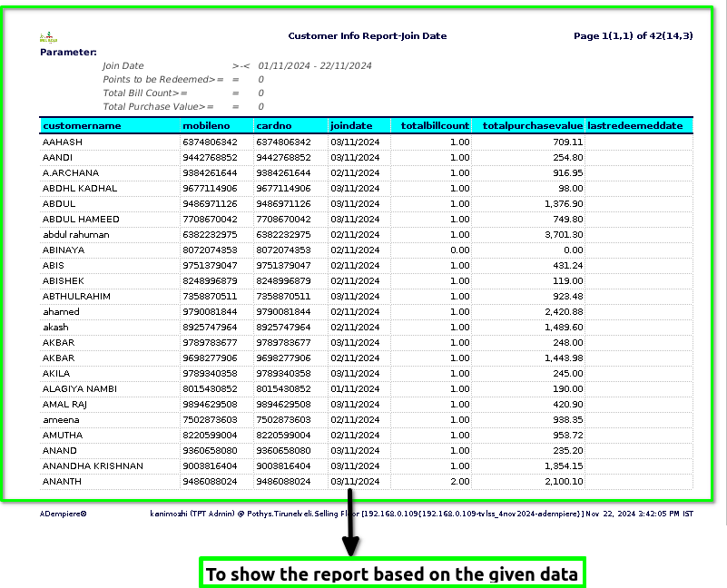The image size is (727, 588).
Task: Select customer name ABDUL HAMEED
Action: pos(81,219)
